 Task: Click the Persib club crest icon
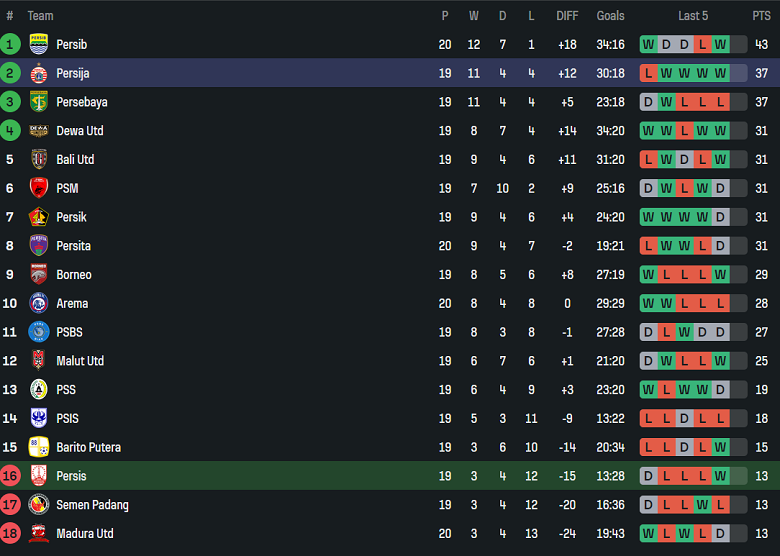point(39,44)
